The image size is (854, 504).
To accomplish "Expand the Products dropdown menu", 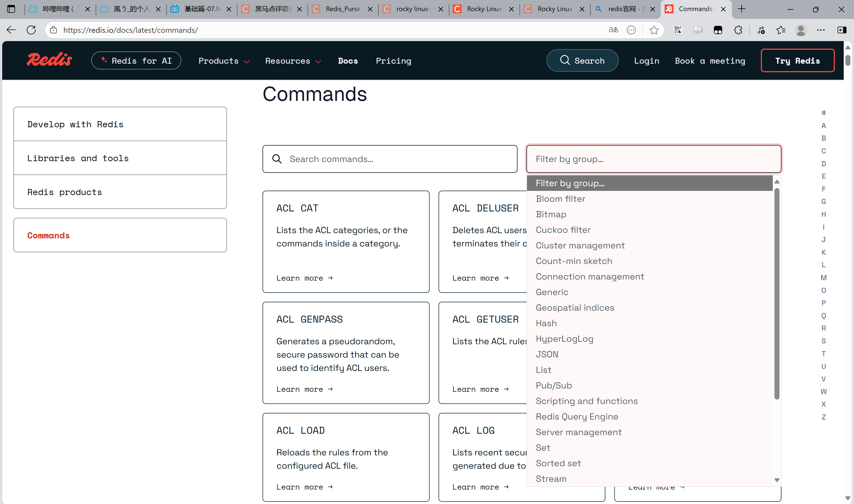I will click(224, 61).
